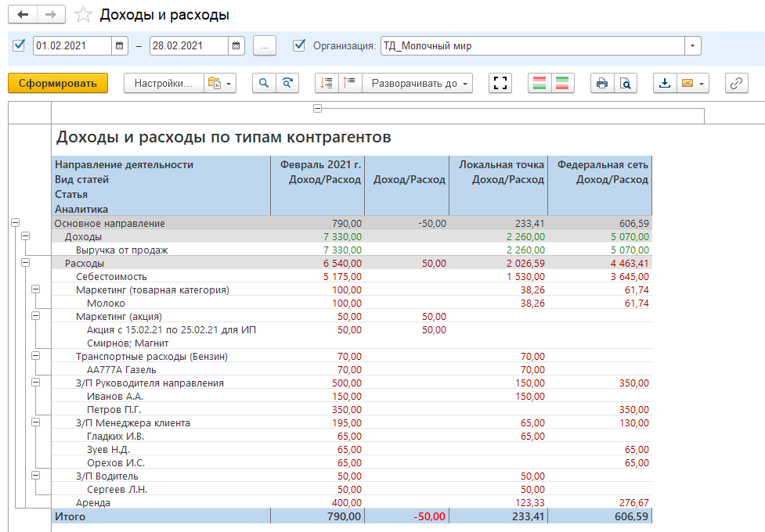Click the end date field 28.02.2021

188,45
